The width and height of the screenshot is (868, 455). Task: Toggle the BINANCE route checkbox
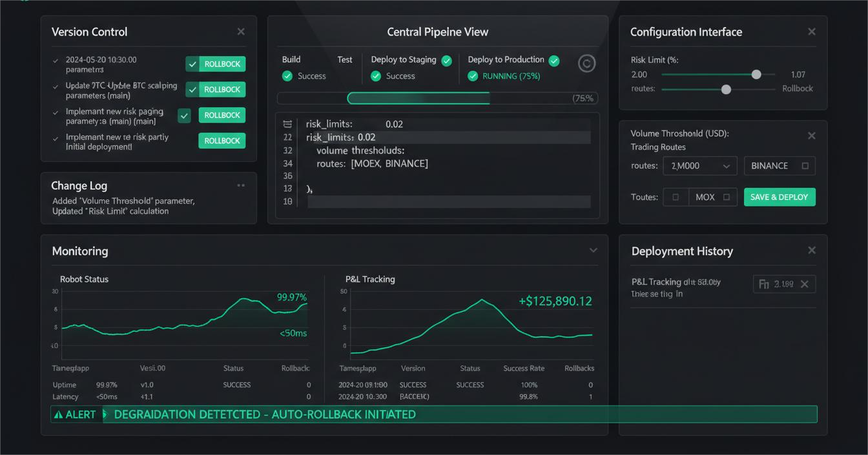[x=805, y=166]
